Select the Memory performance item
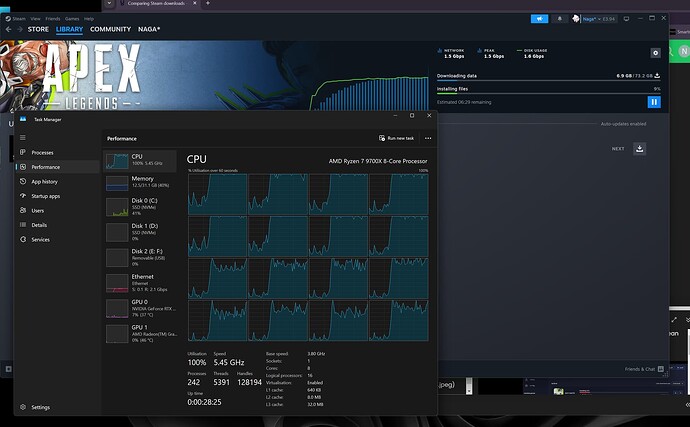The height and width of the screenshot is (427, 690). [140, 182]
